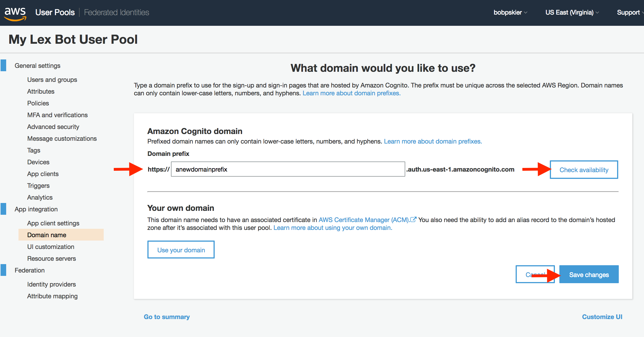The width and height of the screenshot is (644, 337).
Task: Select Domain name in sidebar
Action: (x=61, y=235)
